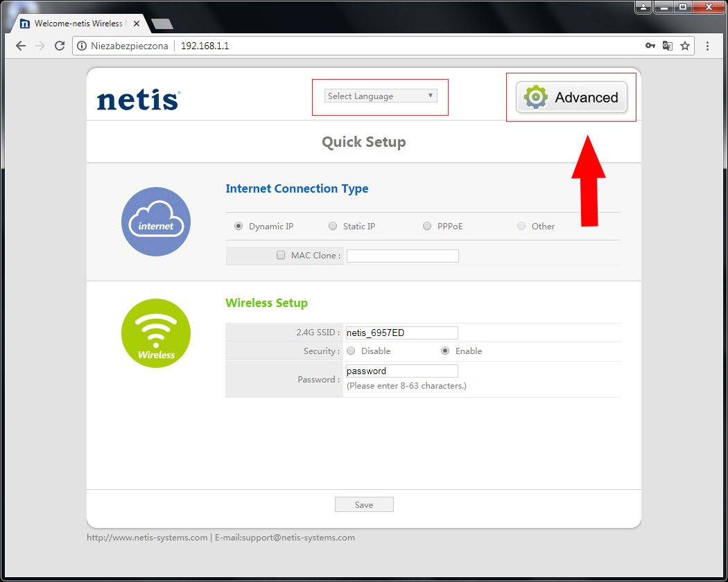Choose the PPPoE connection type

tap(426, 226)
